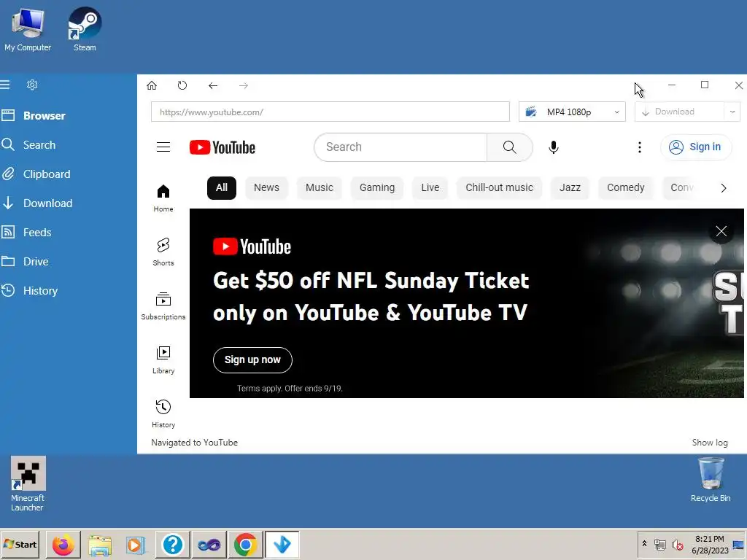747x560 pixels.
Task: Click the Sign in button
Action: click(695, 147)
